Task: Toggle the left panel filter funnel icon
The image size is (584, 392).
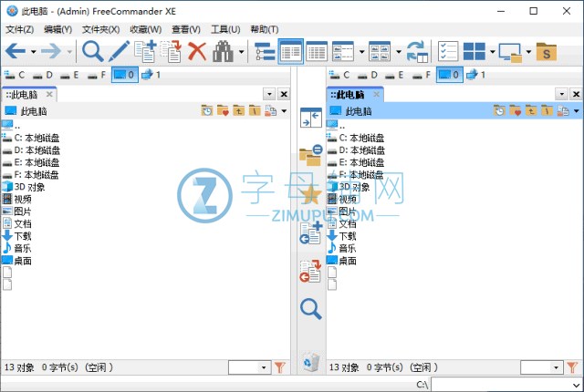Action: [x=280, y=367]
